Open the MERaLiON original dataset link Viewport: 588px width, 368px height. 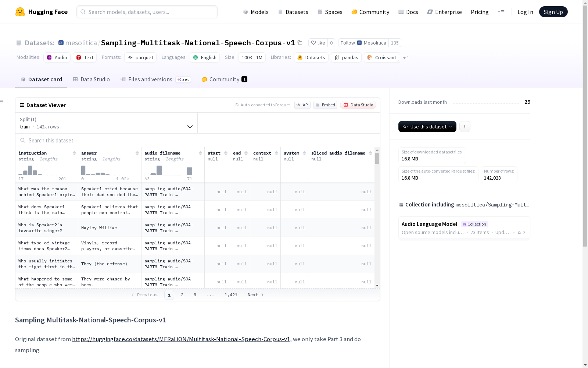pyautogui.click(x=181, y=339)
